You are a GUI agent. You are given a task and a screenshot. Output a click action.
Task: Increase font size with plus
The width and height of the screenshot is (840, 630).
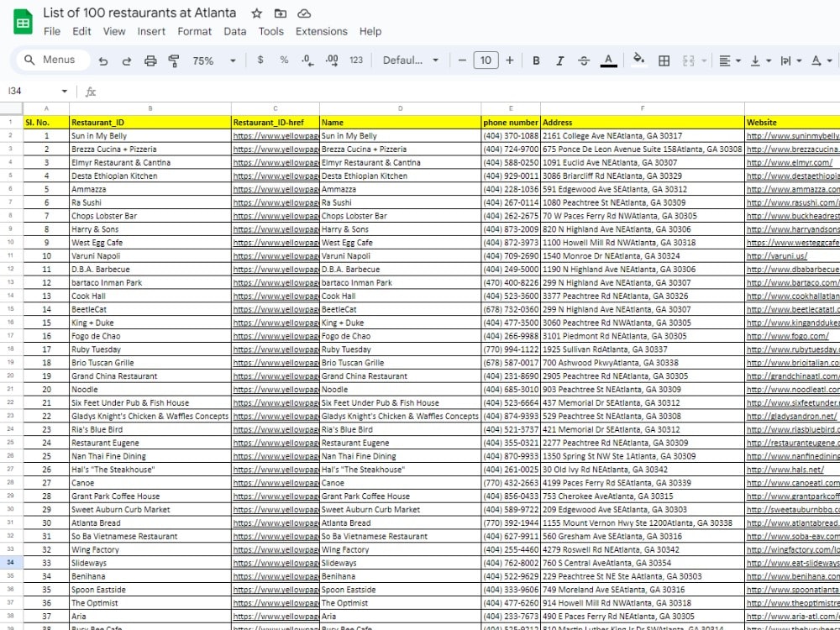coord(510,60)
